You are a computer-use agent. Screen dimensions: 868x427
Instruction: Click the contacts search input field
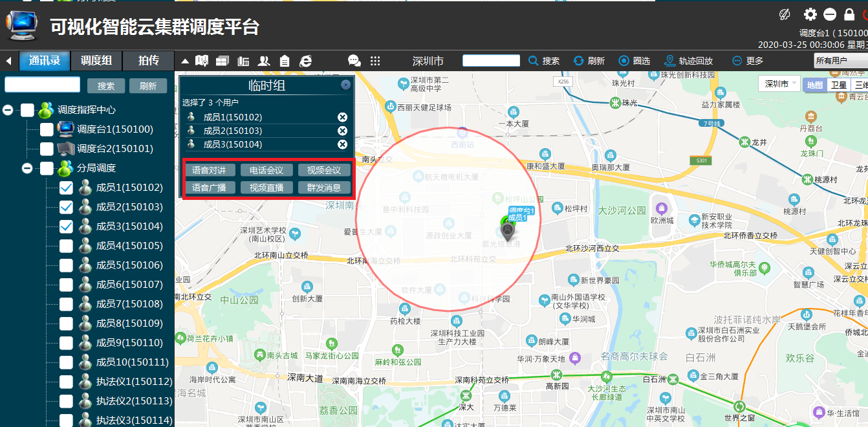point(43,85)
